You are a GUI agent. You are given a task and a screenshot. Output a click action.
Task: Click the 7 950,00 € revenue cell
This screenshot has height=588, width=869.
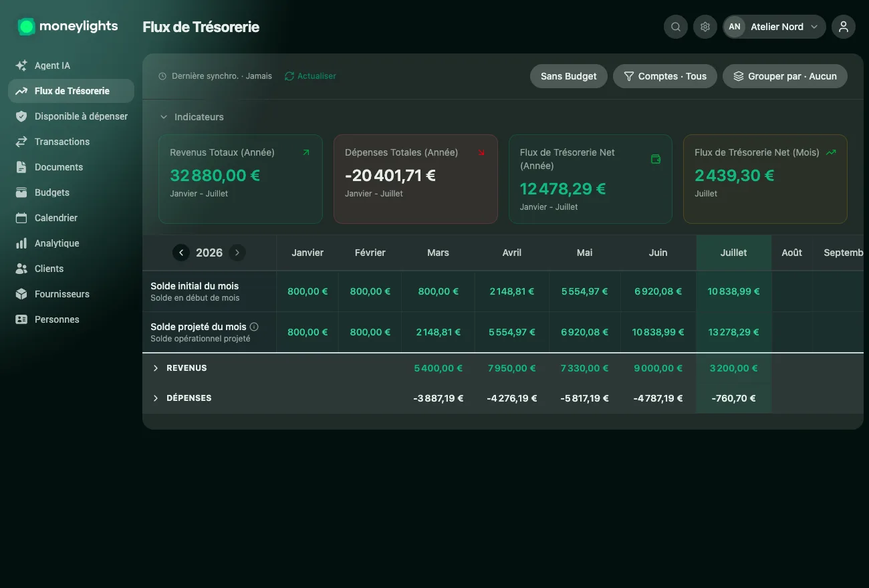coord(512,368)
